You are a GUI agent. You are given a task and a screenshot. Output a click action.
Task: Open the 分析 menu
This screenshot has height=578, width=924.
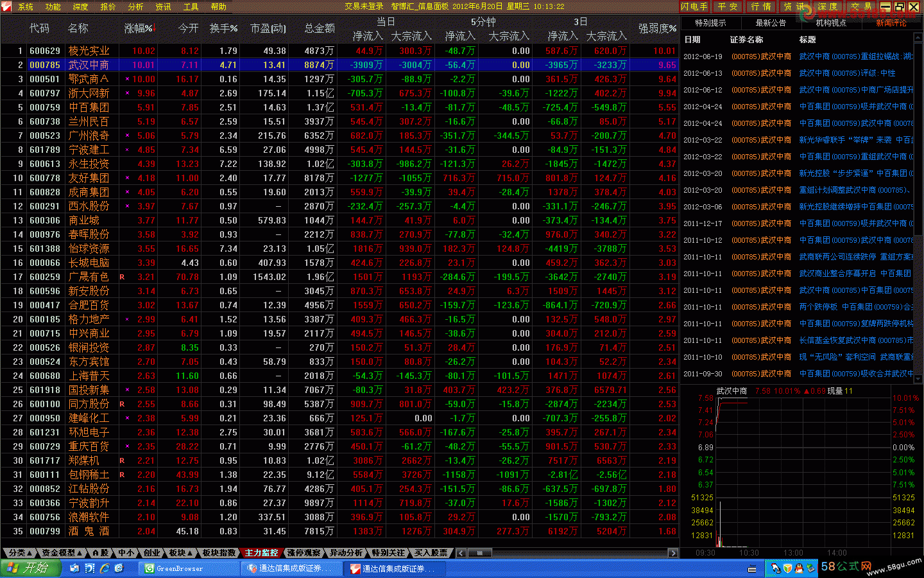[x=136, y=6]
